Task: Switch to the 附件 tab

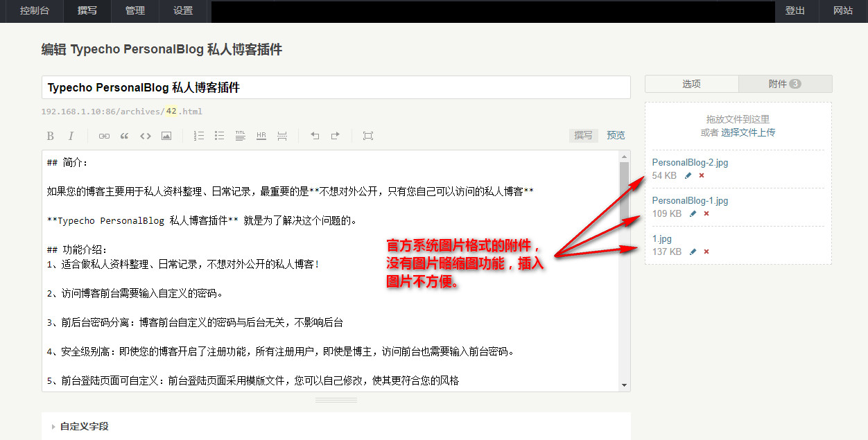Action: pos(785,84)
